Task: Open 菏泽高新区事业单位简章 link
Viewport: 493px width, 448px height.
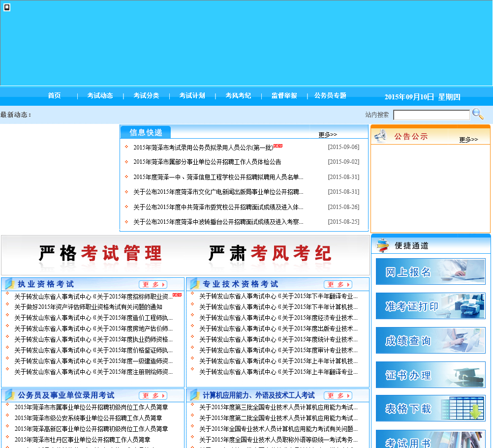Action: pos(91,428)
